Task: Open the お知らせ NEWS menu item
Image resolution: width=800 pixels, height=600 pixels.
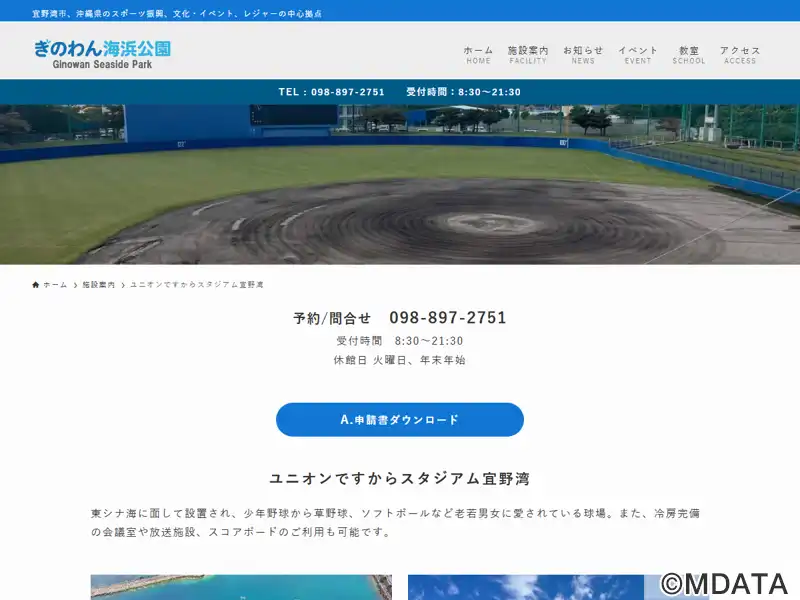Action: click(583, 55)
